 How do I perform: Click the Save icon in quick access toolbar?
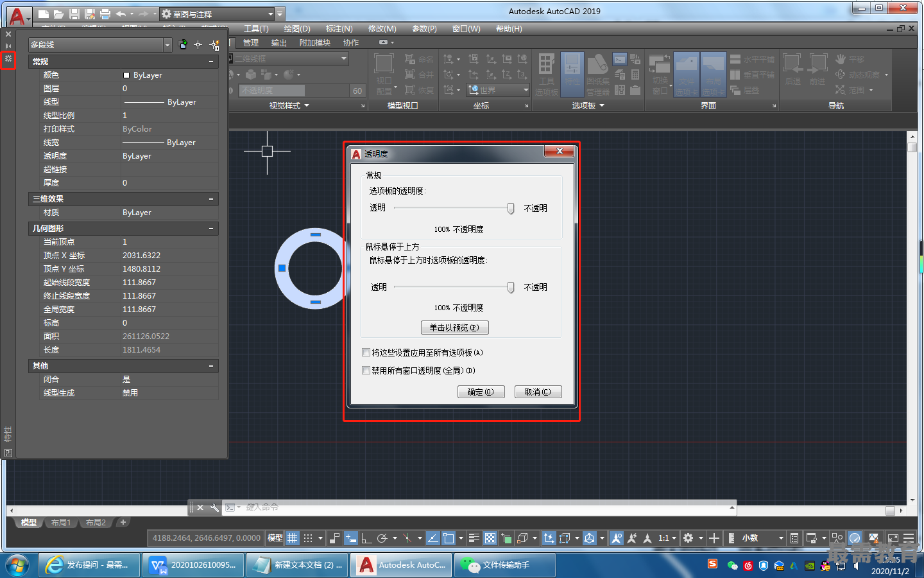pos(74,13)
